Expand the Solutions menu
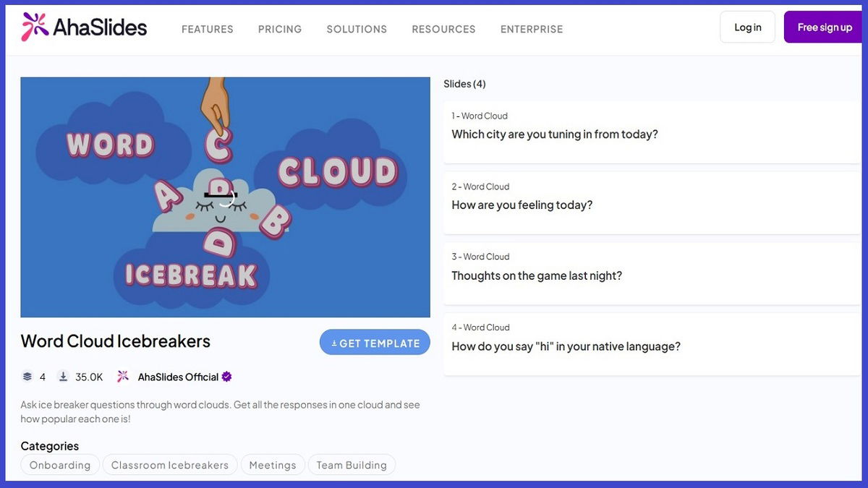Image resolution: width=868 pixels, height=488 pixels. pyautogui.click(x=357, y=30)
